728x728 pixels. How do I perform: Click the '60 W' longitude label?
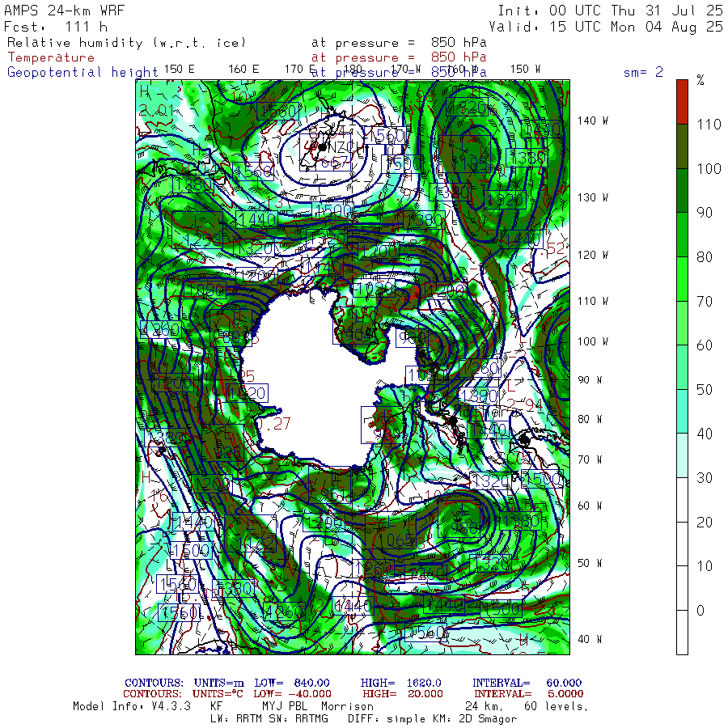coord(590,506)
